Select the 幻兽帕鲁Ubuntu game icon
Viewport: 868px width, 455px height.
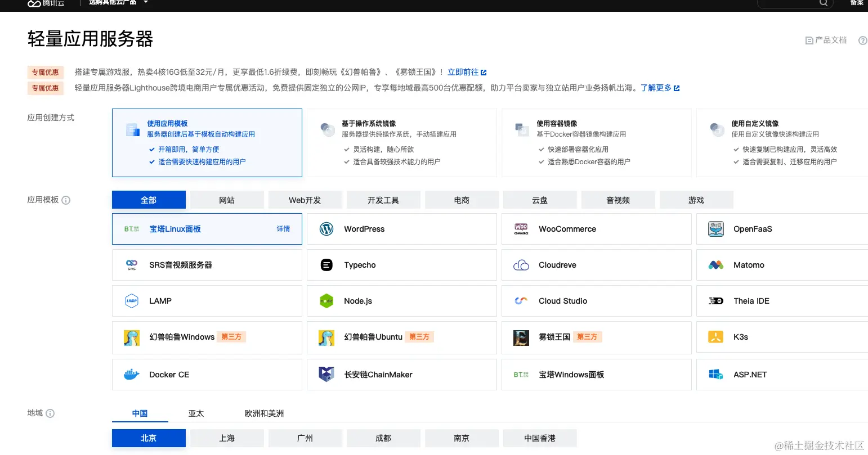coord(326,337)
